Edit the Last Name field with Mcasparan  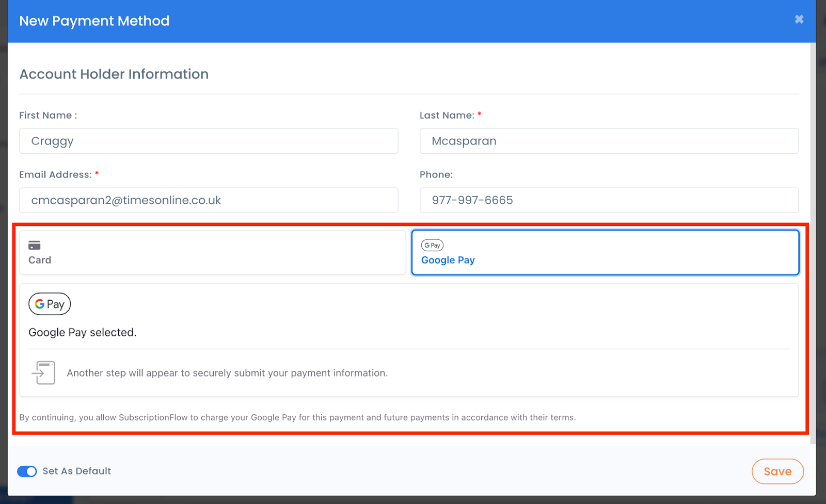pos(609,141)
